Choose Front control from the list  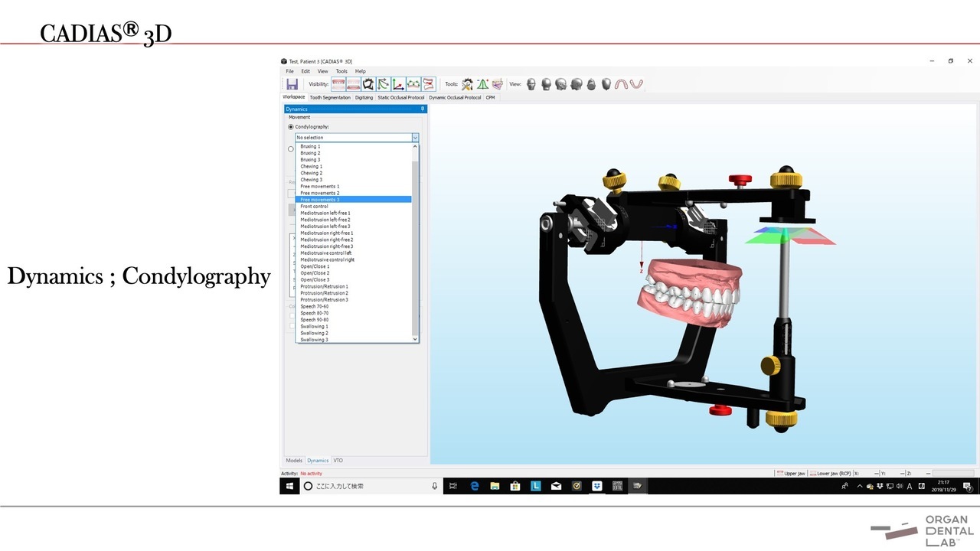[x=354, y=207]
